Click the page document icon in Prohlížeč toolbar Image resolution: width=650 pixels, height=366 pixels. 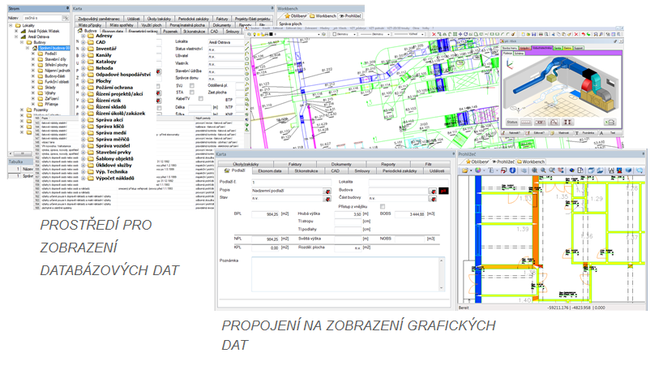coord(580,170)
